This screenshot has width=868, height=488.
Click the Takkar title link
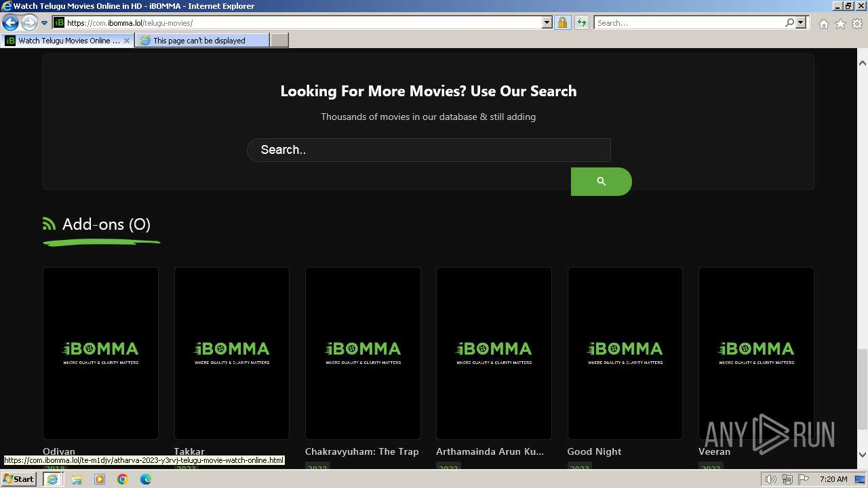tap(189, 451)
